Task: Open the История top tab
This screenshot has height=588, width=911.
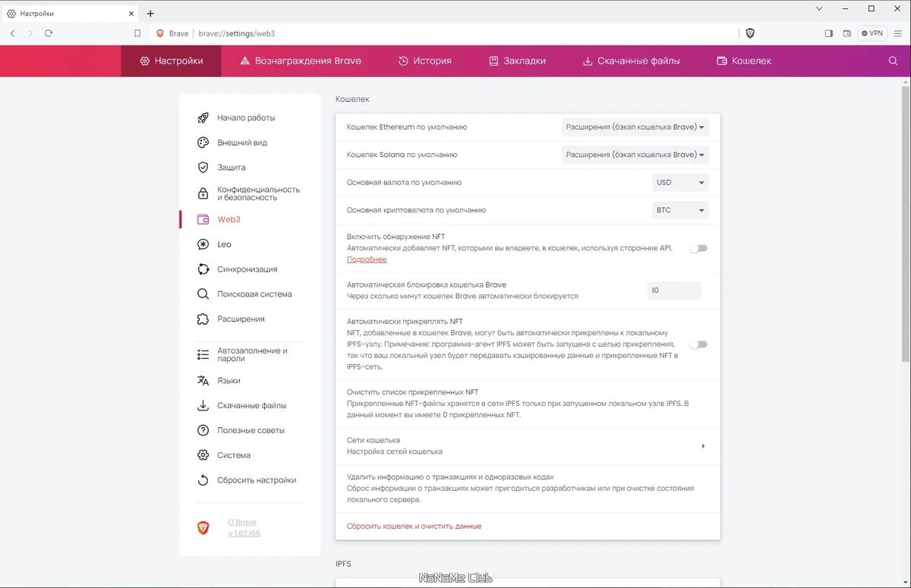Action: (425, 61)
